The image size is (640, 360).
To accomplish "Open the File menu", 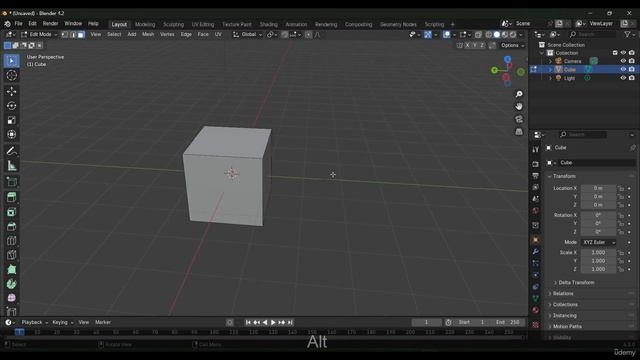I will pyautogui.click(x=18, y=24).
